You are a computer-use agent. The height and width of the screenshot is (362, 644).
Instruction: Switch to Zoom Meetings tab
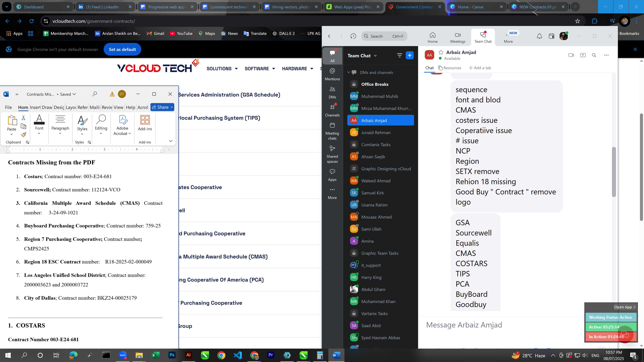click(x=458, y=38)
